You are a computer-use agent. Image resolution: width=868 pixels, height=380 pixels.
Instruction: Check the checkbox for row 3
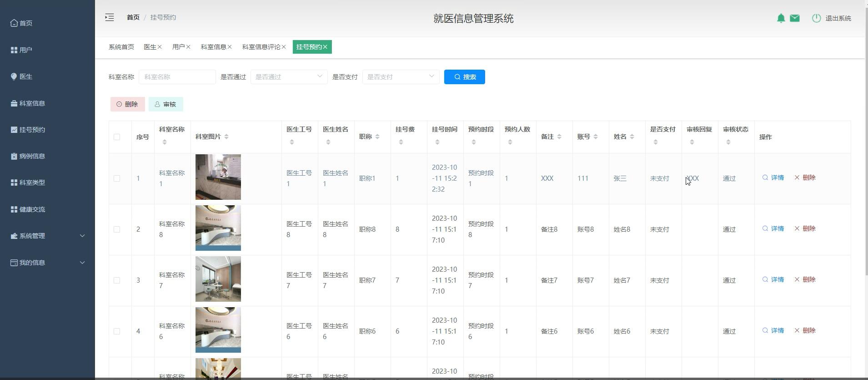point(117,280)
